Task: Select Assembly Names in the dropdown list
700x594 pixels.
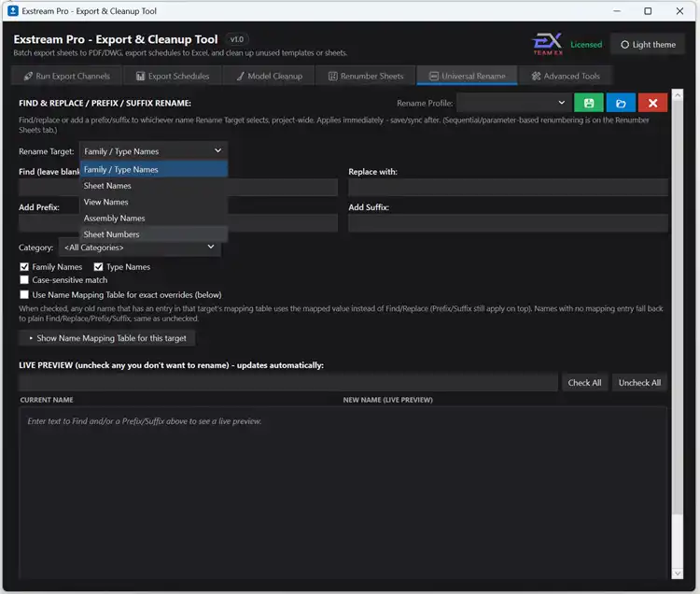Action: click(154, 218)
